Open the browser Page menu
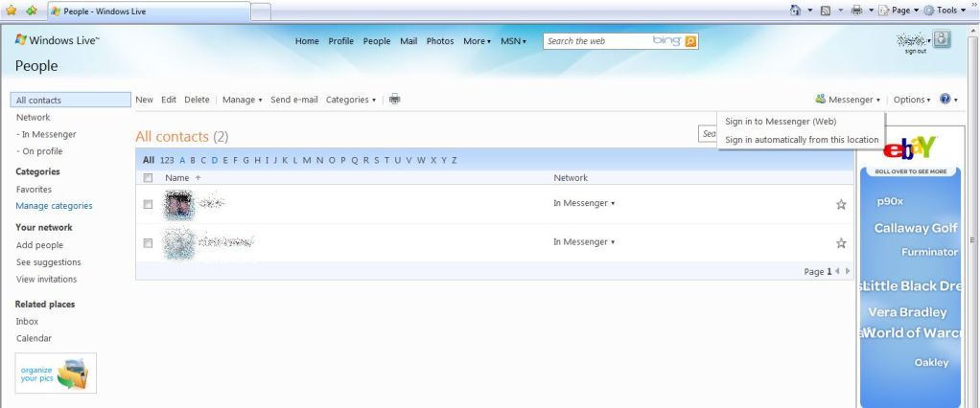 898,10
